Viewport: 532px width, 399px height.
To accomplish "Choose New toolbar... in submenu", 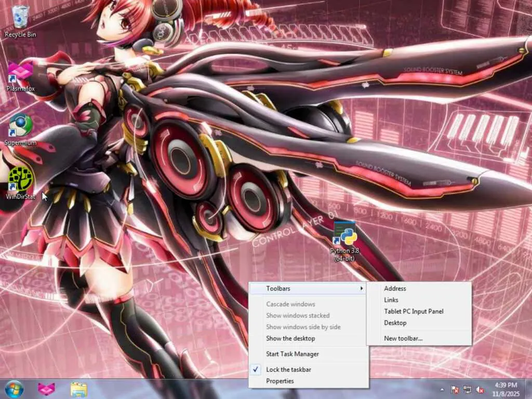I will point(419,338).
